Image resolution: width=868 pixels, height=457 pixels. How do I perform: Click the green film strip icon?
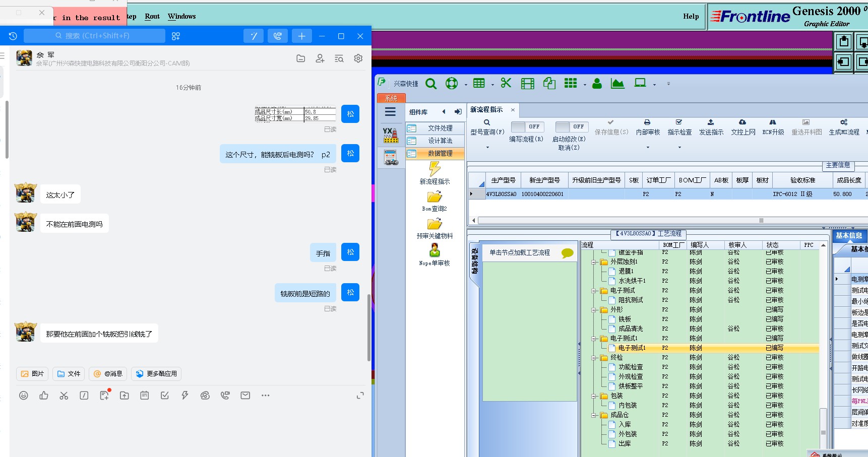[x=528, y=84]
